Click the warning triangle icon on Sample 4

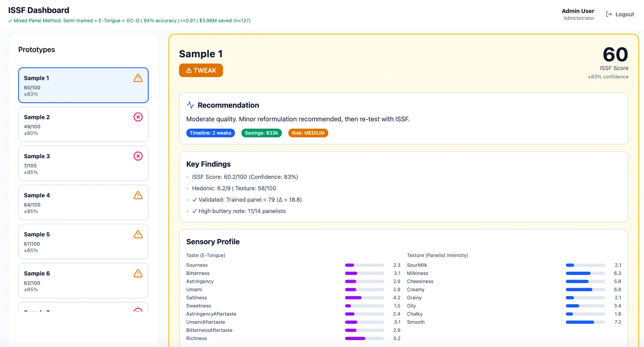[x=138, y=195]
